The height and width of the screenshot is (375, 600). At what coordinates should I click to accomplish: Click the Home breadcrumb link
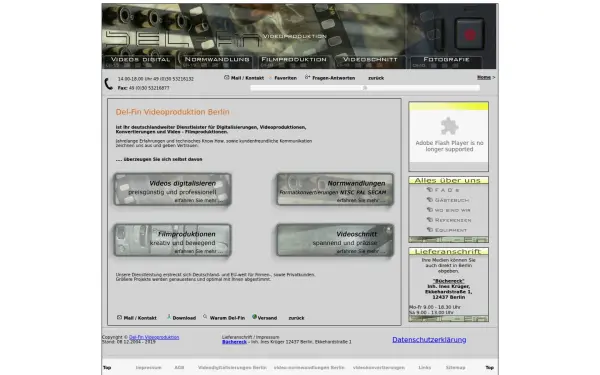[x=484, y=77]
